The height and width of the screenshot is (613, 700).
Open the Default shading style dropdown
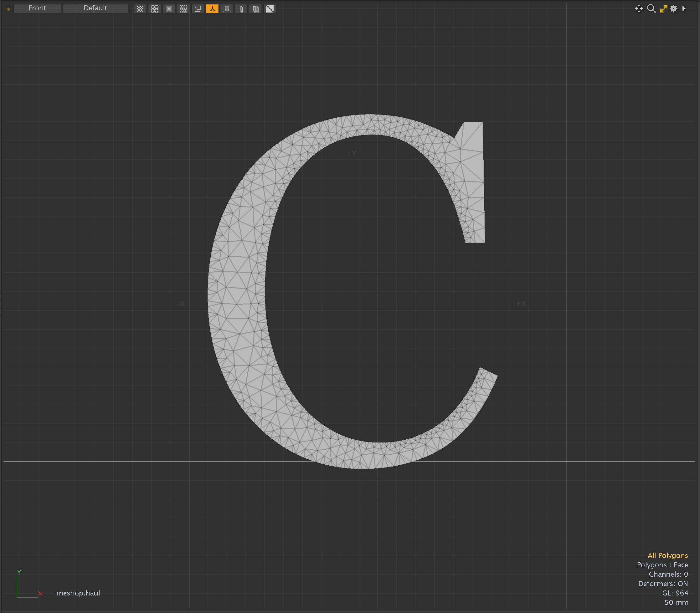coord(95,8)
